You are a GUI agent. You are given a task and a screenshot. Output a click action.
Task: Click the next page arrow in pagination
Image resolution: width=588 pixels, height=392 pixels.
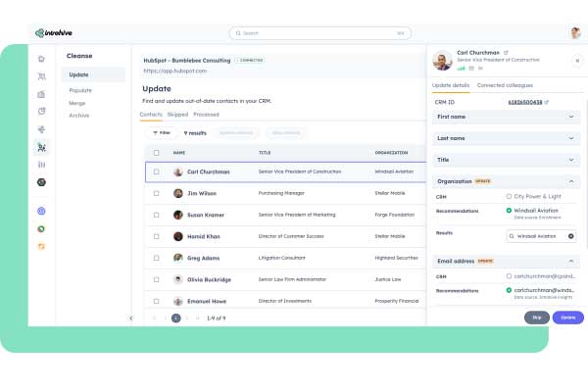[x=187, y=318]
